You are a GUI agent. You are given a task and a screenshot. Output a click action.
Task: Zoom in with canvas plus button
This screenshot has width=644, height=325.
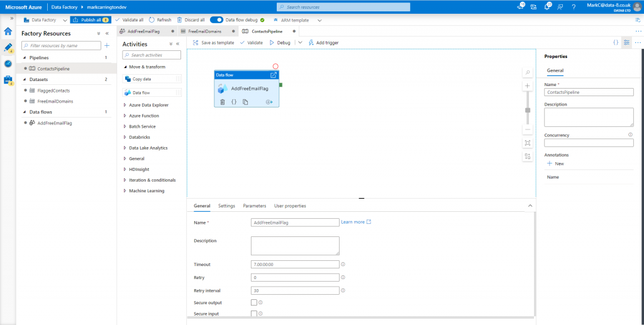[x=528, y=85]
